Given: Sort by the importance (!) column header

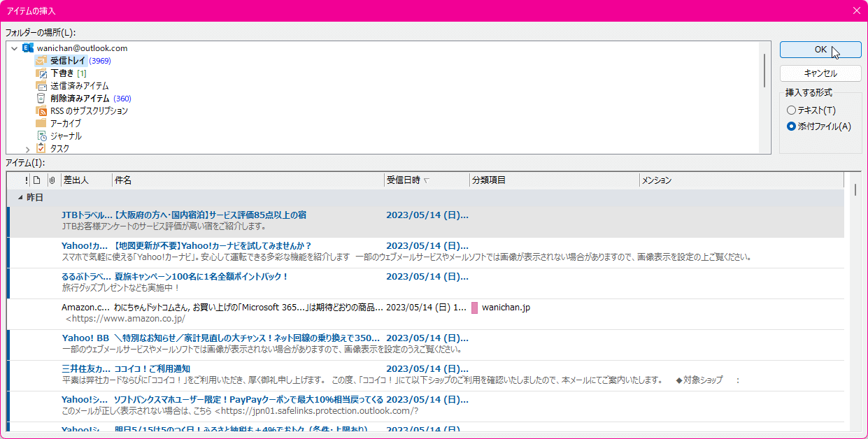Looking at the screenshot, I should click(27, 180).
